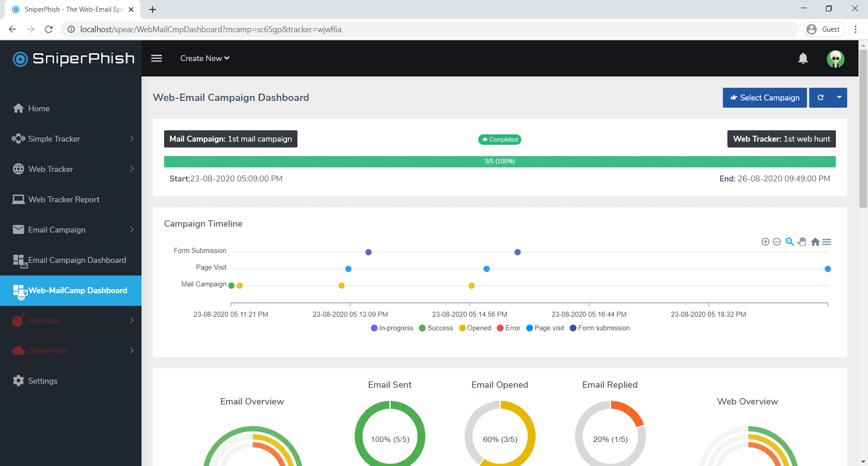Open the dropdown caret beside refresh button
Screen dimensions: 868x466
pyautogui.click(x=839, y=98)
